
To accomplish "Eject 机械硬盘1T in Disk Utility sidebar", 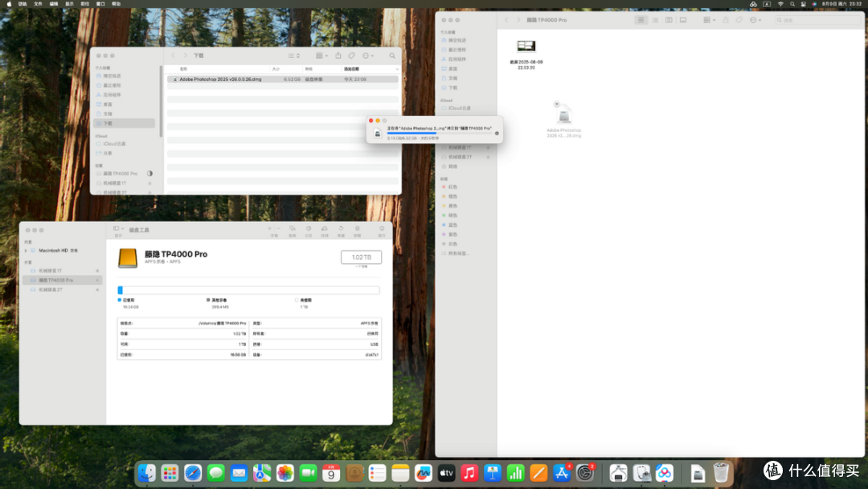I will [97, 271].
